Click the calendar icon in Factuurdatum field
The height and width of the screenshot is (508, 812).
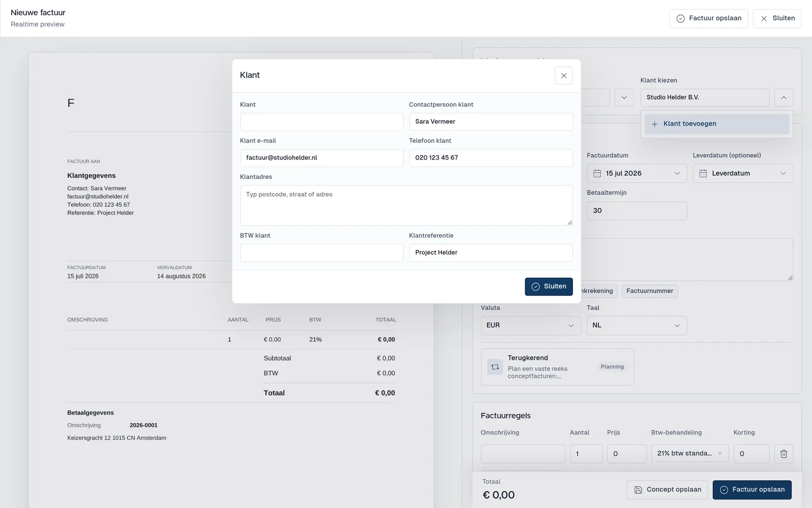pos(597,173)
